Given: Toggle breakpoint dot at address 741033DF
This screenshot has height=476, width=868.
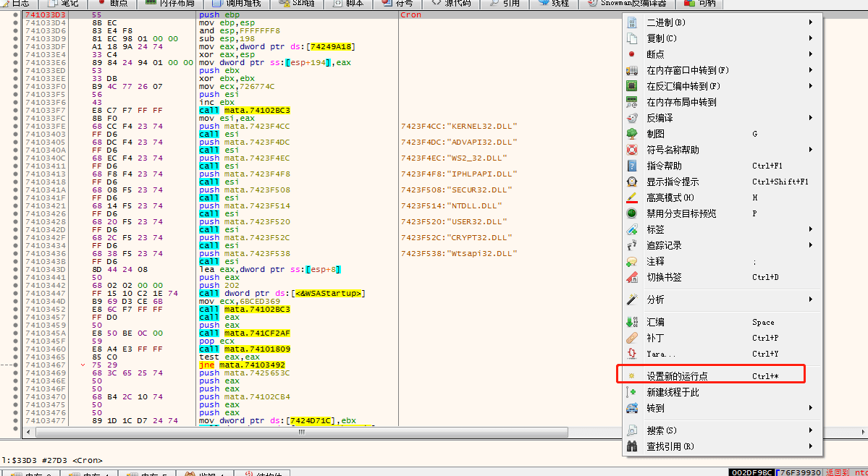Looking at the screenshot, I should 15,47.
